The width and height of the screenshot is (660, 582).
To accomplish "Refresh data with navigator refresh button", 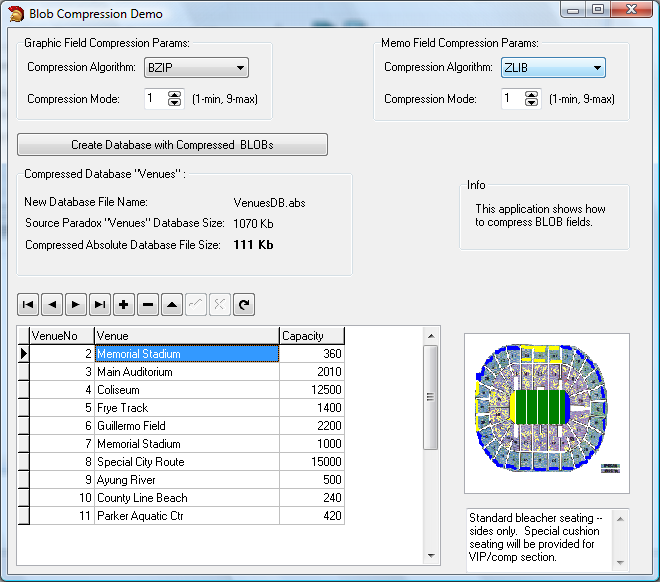I will click(243, 304).
